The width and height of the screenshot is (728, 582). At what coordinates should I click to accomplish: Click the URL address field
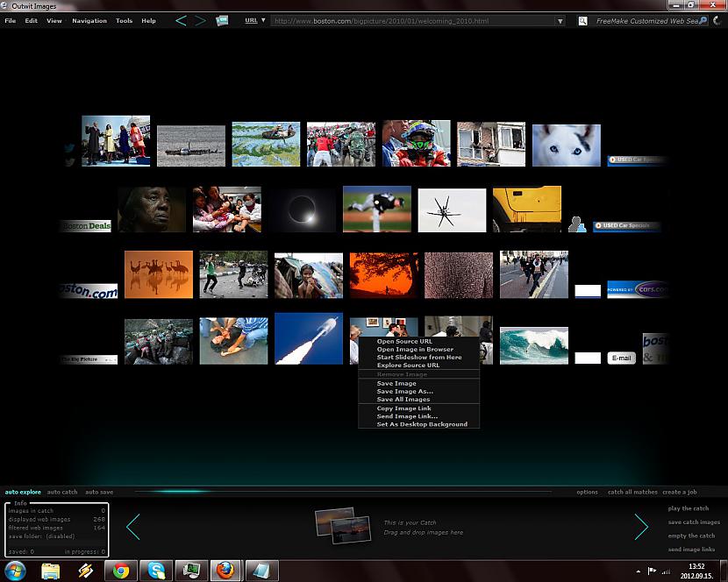click(x=413, y=21)
